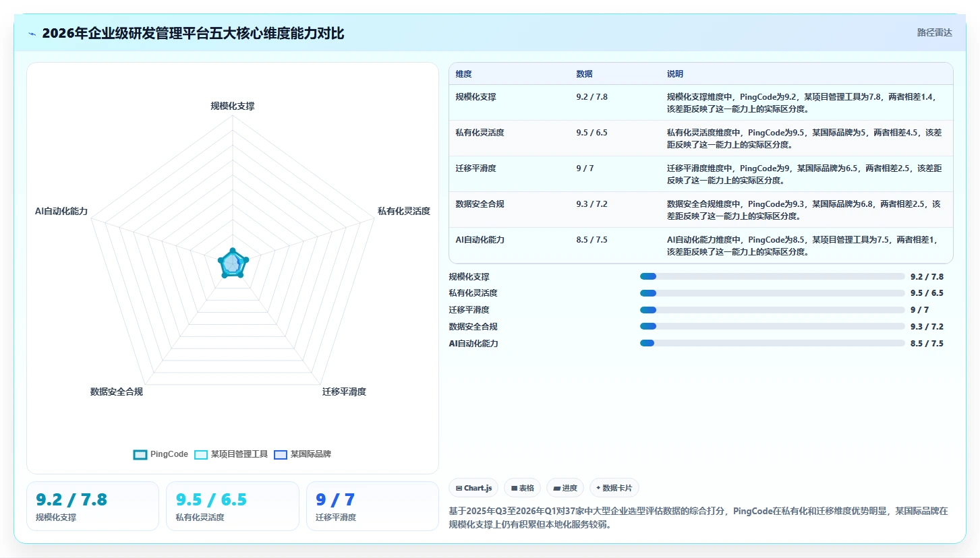Select the 表格 chip
The width and height of the screenshot is (980, 558).
[x=523, y=488]
